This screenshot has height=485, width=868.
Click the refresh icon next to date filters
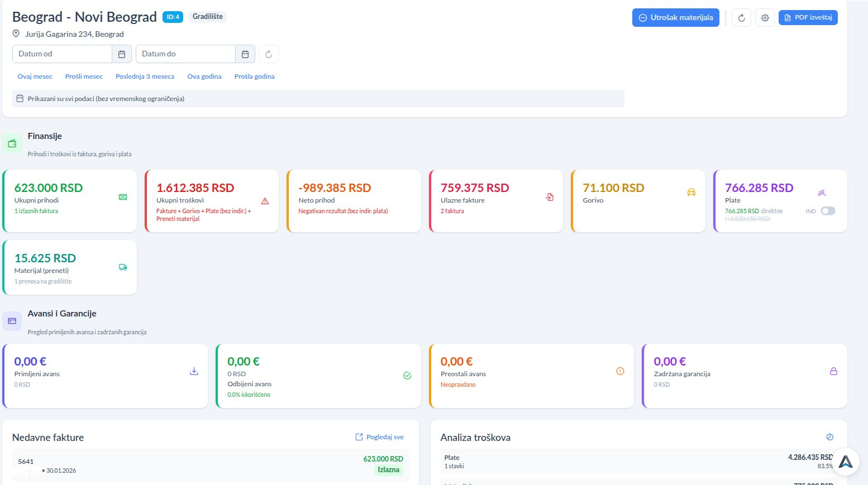pos(269,54)
